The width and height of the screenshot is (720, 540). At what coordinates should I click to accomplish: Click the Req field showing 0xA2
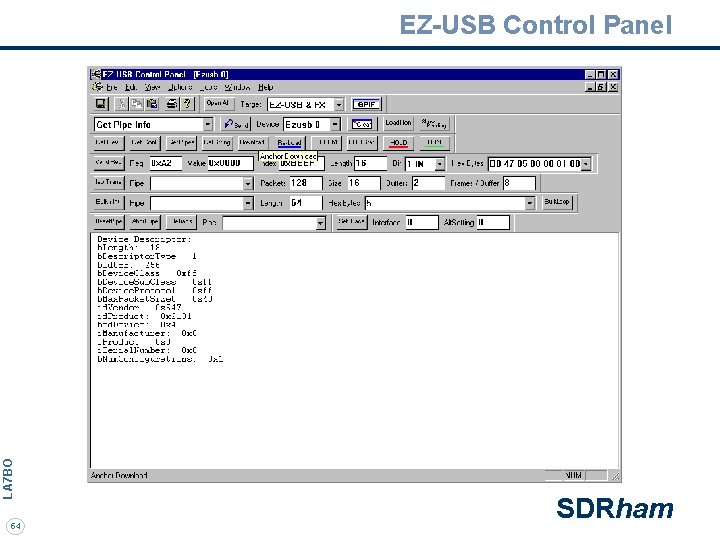click(165, 164)
